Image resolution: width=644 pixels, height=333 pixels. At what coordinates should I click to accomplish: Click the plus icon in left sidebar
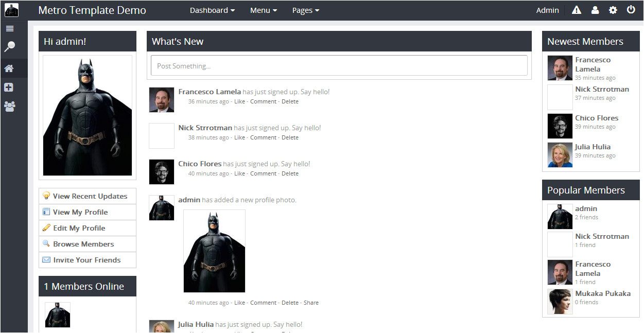pos(9,87)
